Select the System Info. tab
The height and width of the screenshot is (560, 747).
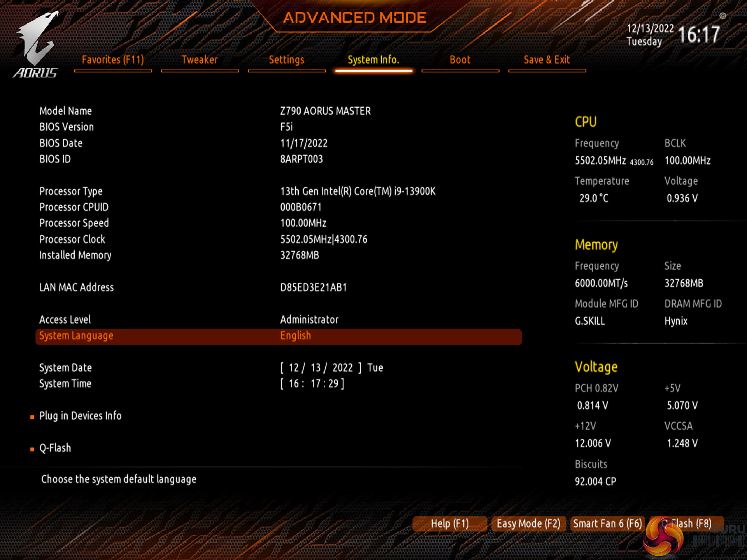(x=373, y=60)
